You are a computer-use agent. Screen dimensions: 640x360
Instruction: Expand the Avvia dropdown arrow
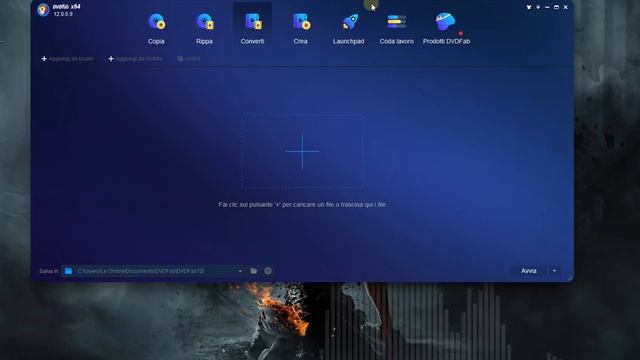pyautogui.click(x=554, y=271)
